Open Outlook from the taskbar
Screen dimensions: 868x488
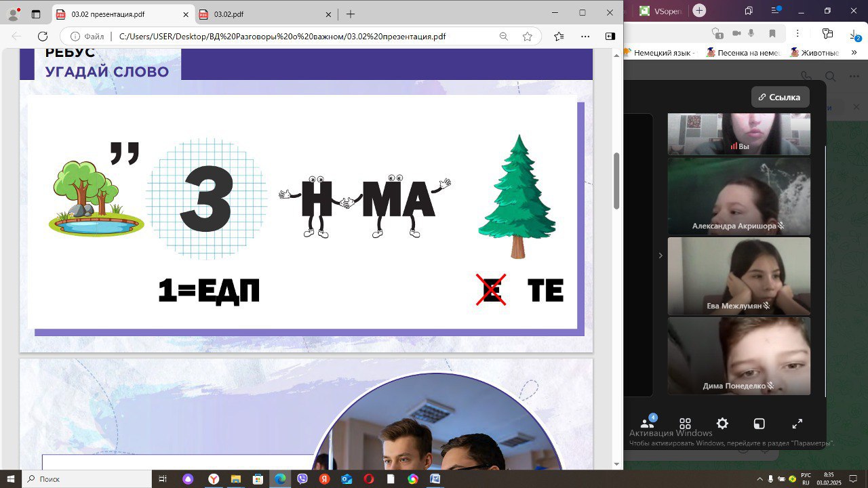(x=347, y=479)
